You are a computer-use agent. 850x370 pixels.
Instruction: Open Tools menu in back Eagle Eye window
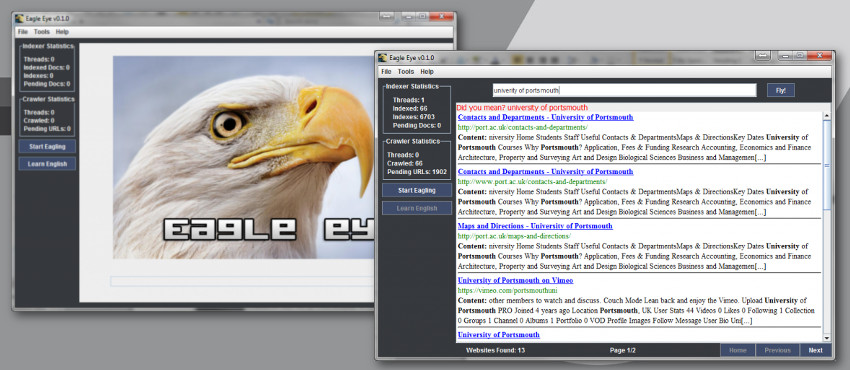[x=42, y=32]
